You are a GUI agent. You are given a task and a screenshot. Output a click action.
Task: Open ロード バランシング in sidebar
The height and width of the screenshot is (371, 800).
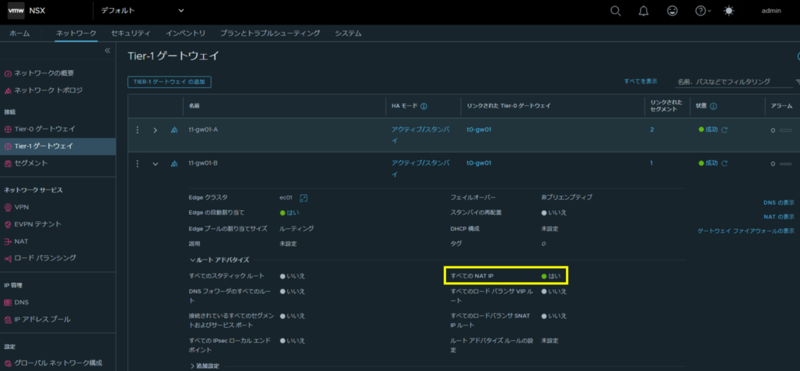(40, 258)
